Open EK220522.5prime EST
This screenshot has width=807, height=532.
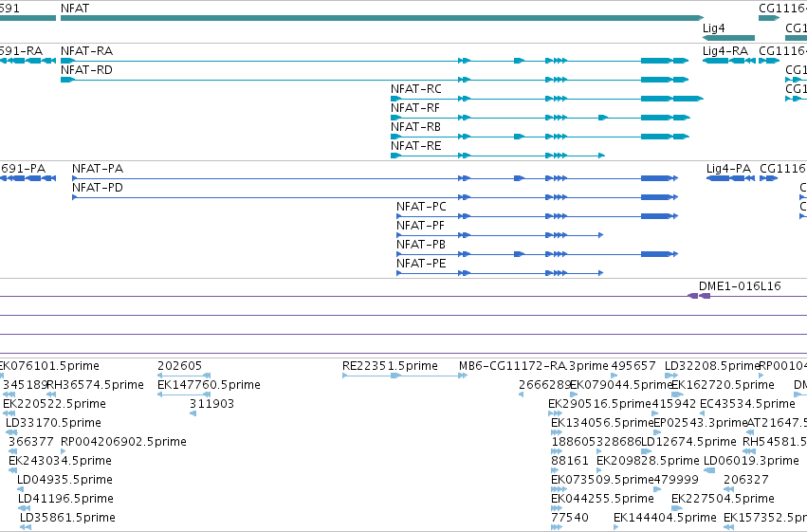(x=55, y=404)
